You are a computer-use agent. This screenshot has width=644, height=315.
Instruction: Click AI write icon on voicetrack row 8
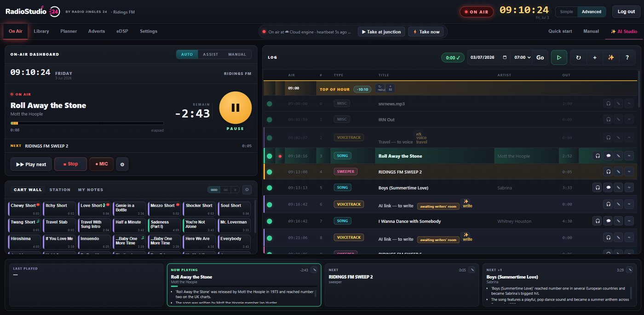467,237
